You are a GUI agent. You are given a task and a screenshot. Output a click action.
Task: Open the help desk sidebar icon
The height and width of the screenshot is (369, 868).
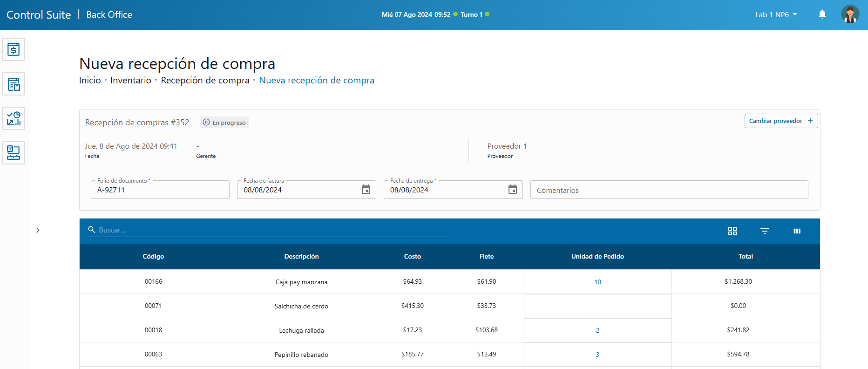[14, 153]
